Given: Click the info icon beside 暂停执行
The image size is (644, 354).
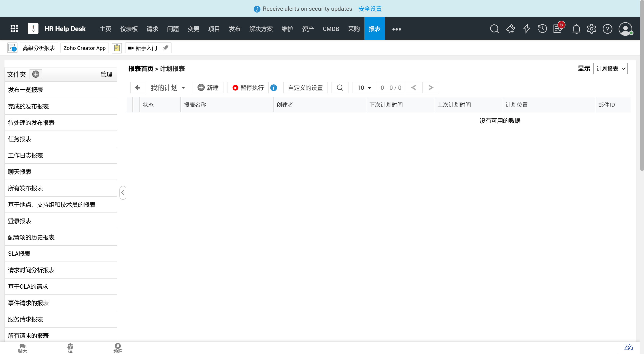Looking at the screenshot, I should [x=274, y=88].
